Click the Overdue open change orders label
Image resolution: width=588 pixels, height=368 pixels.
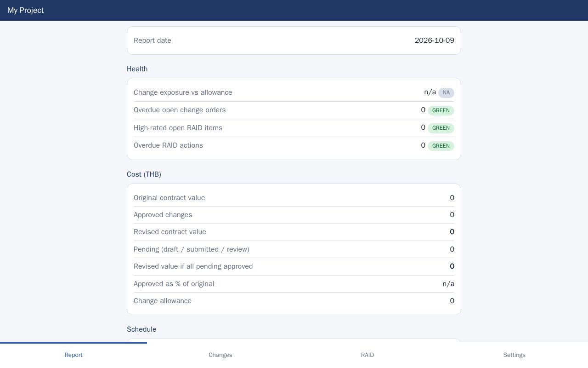(180, 110)
